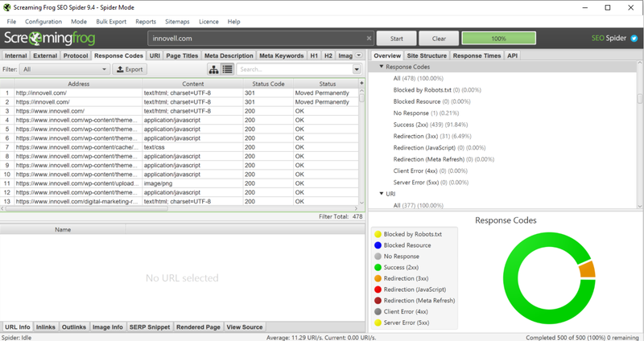Click the Export button
The width and height of the screenshot is (644, 341).
tap(130, 69)
